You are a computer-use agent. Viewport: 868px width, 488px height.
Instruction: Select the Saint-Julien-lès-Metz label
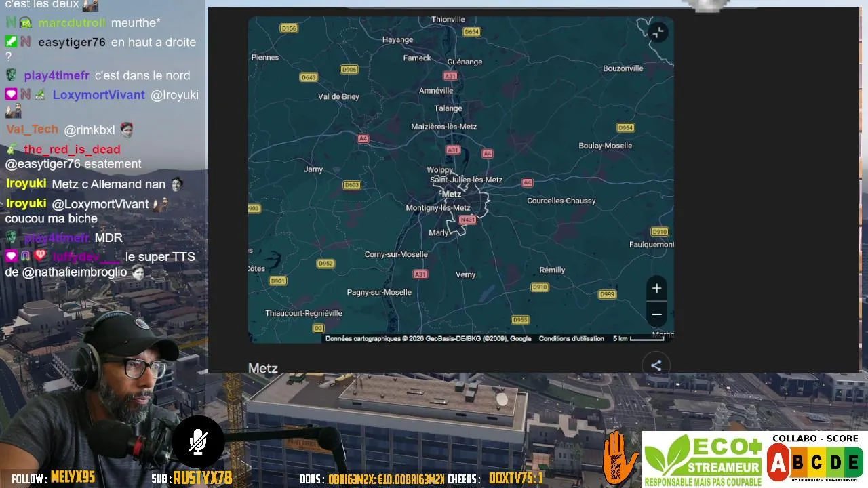click(467, 180)
